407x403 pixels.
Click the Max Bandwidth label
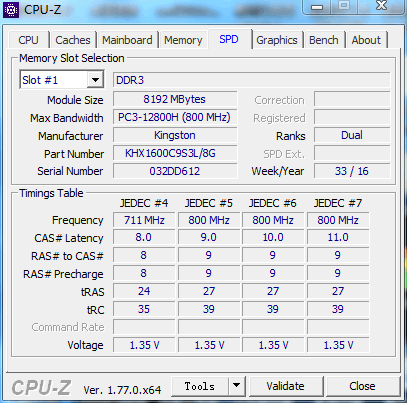(x=67, y=118)
